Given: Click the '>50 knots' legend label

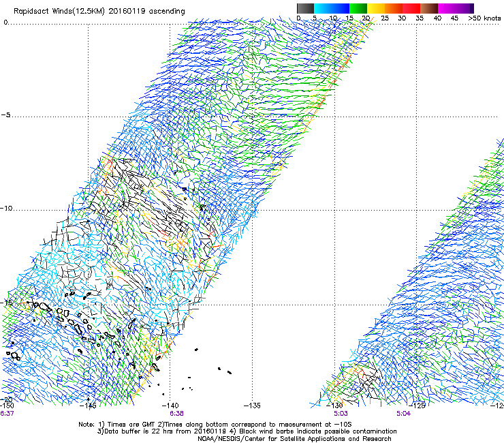Looking at the screenshot, I should (484, 18).
